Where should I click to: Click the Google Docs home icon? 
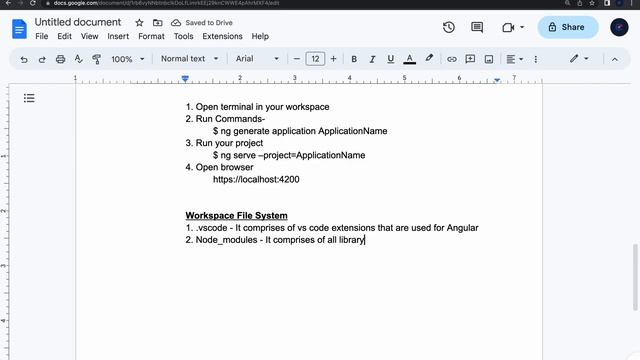click(x=19, y=29)
